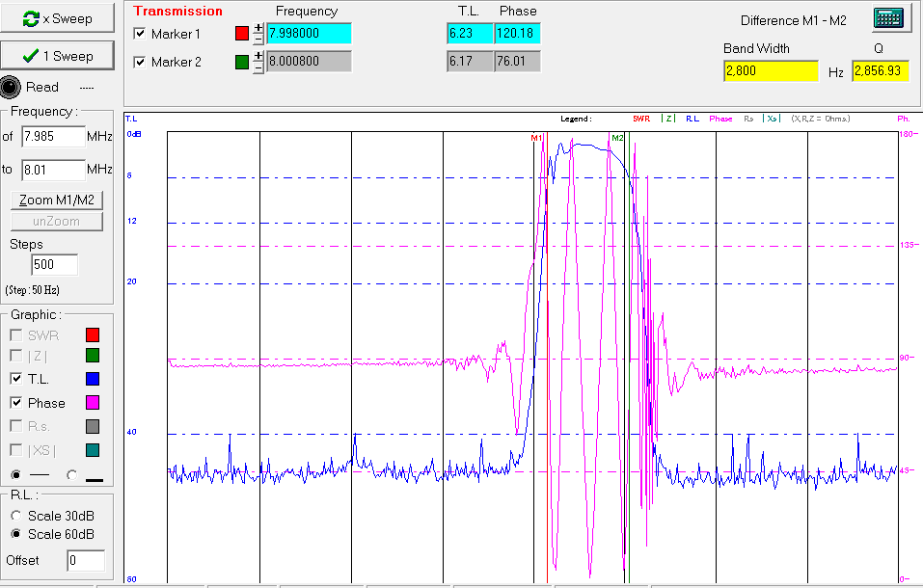Select Scale 30dB radio option
The height and width of the screenshot is (588, 923).
(16, 516)
